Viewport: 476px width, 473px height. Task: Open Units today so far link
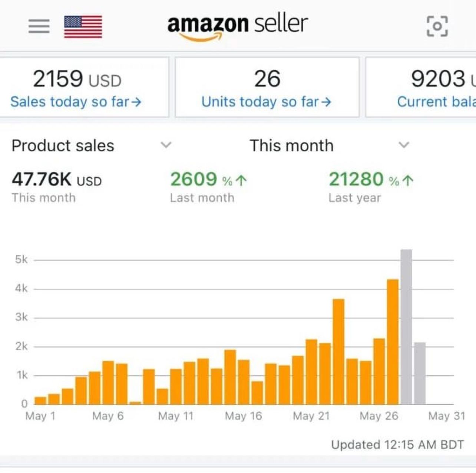point(261,102)
